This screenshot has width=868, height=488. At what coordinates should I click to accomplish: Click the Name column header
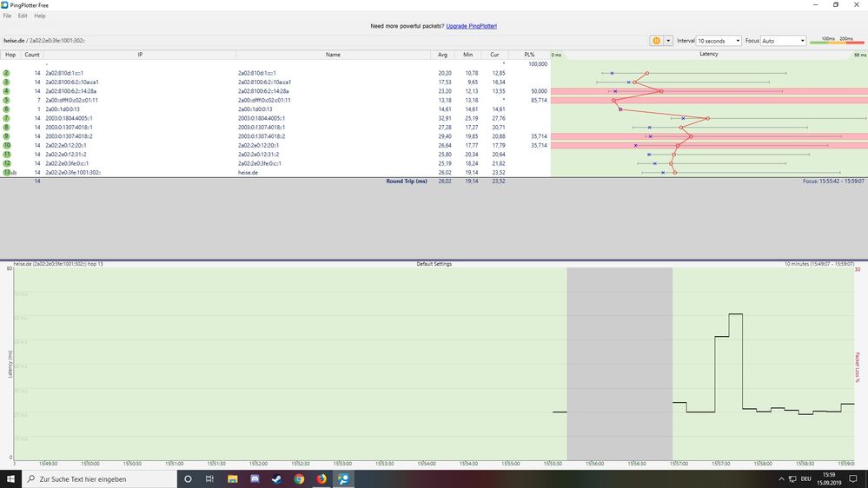pos(333,55)
